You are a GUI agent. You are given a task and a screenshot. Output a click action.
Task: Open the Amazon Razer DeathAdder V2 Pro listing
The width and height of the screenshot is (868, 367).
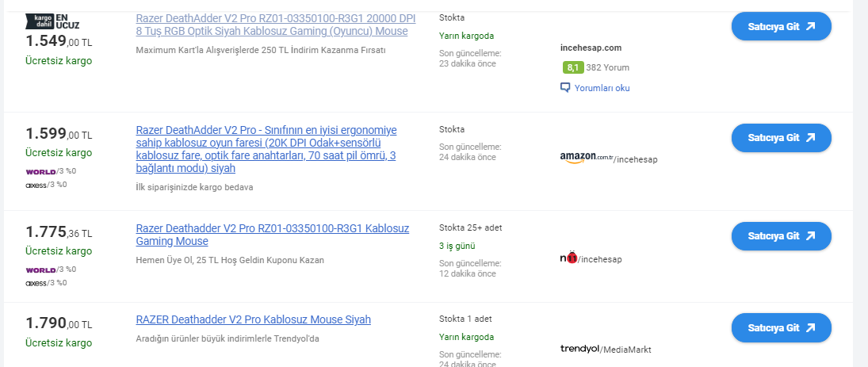click(266, 149)
